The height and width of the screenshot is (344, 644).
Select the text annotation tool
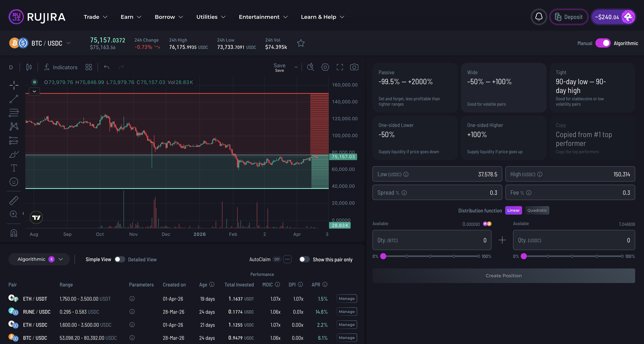point(14,168)
